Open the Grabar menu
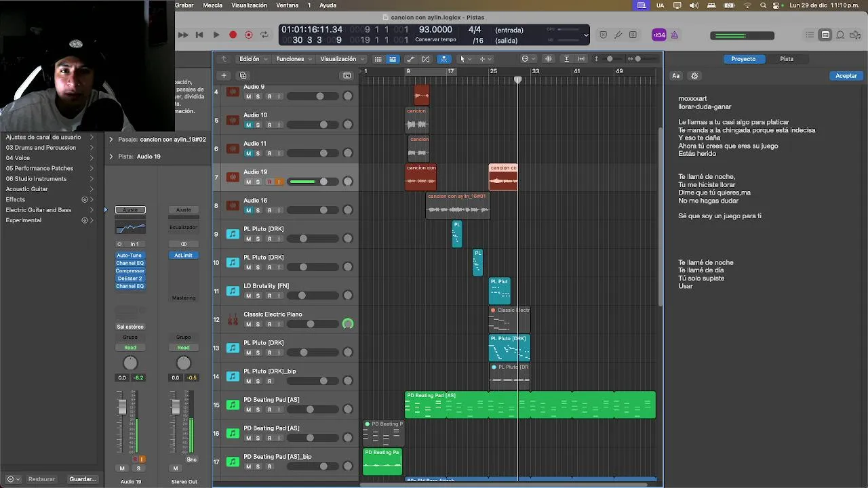 tap(184, 5)
